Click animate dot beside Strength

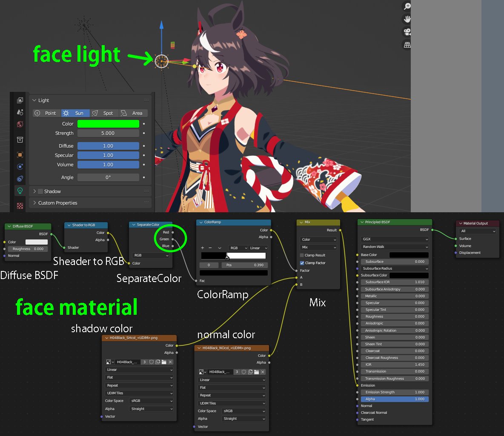144,133
